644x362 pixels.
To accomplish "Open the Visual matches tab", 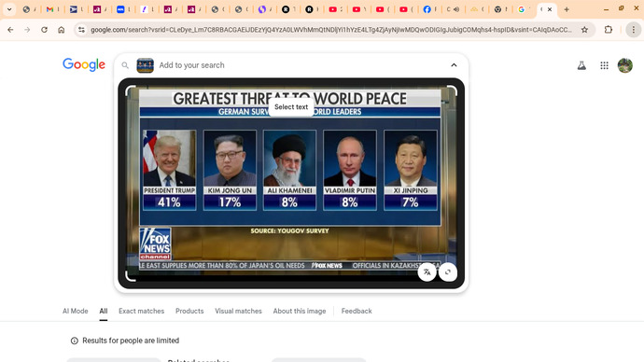I will pyautogui.click(x=238, y=311).
